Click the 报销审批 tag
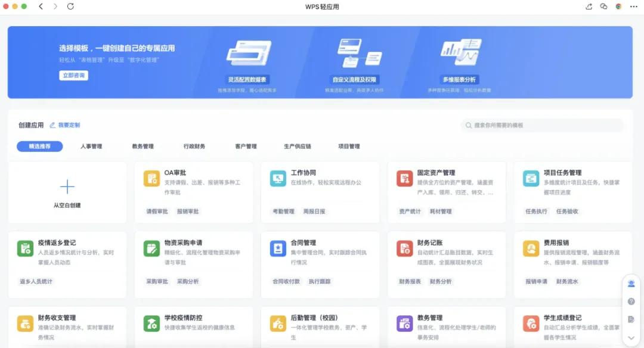The image size is (644, 348). click(x=188, y=212)
